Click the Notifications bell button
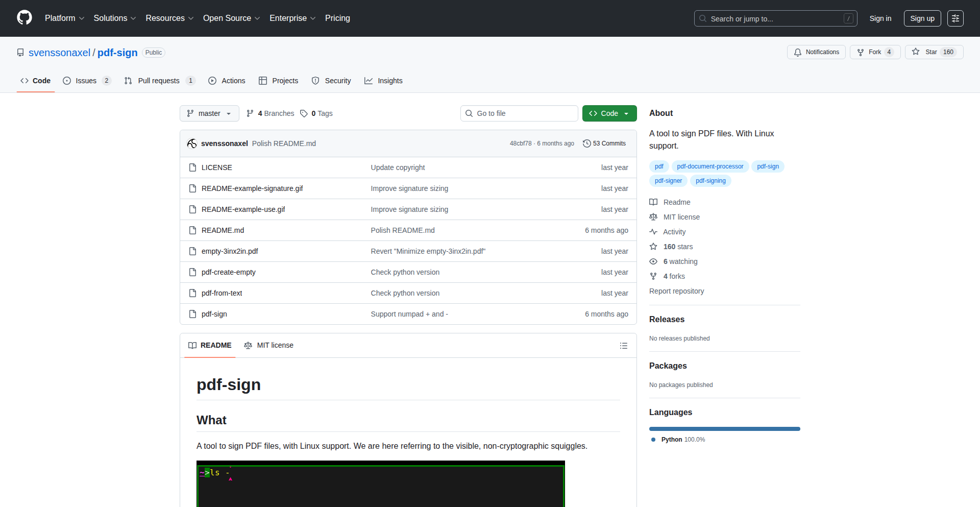Viewport: 980px width, 507px height. 816,52
